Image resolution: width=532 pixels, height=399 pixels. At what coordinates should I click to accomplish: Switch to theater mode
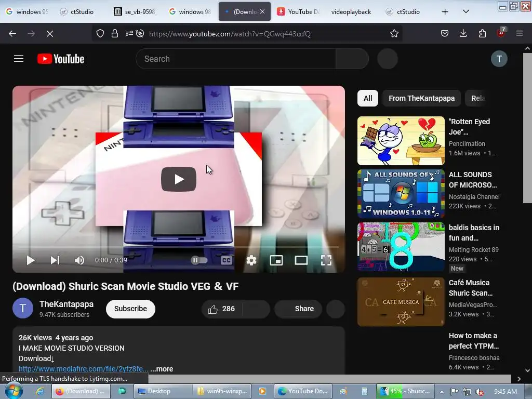point(301,260)
